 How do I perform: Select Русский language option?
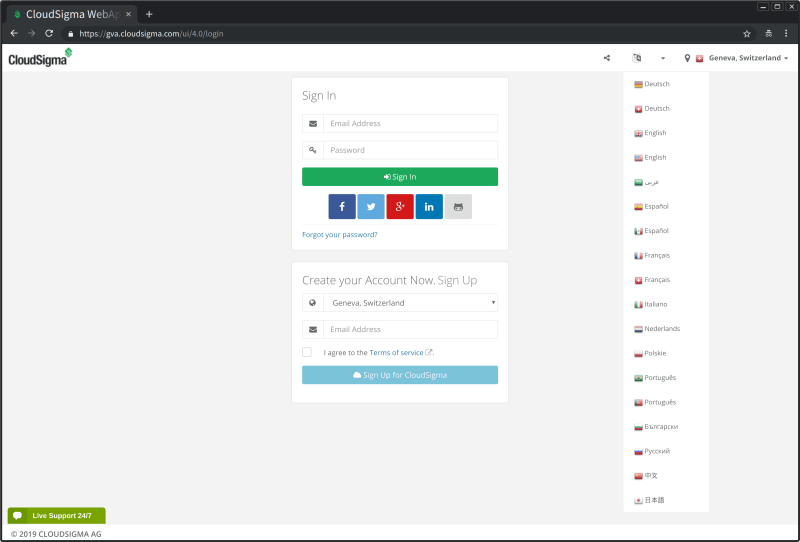tap(652, 452)
